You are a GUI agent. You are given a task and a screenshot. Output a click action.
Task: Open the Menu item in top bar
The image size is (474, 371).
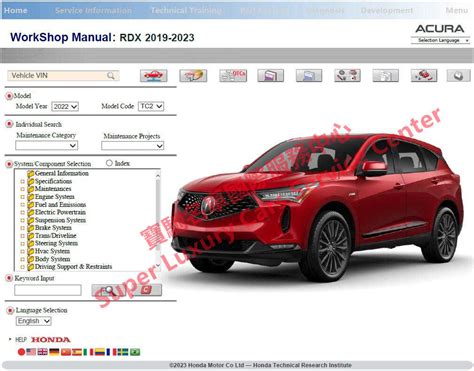(457, 11)
